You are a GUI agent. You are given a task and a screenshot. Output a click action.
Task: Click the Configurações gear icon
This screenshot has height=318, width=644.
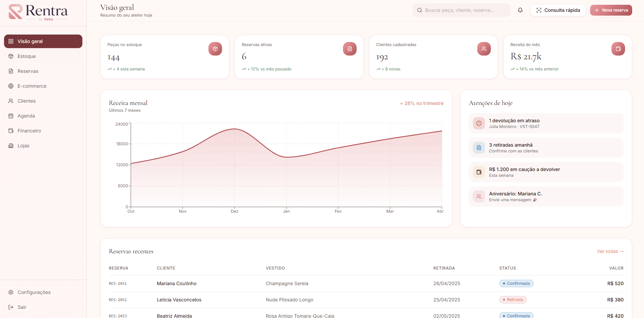click(x=11, y=292)
